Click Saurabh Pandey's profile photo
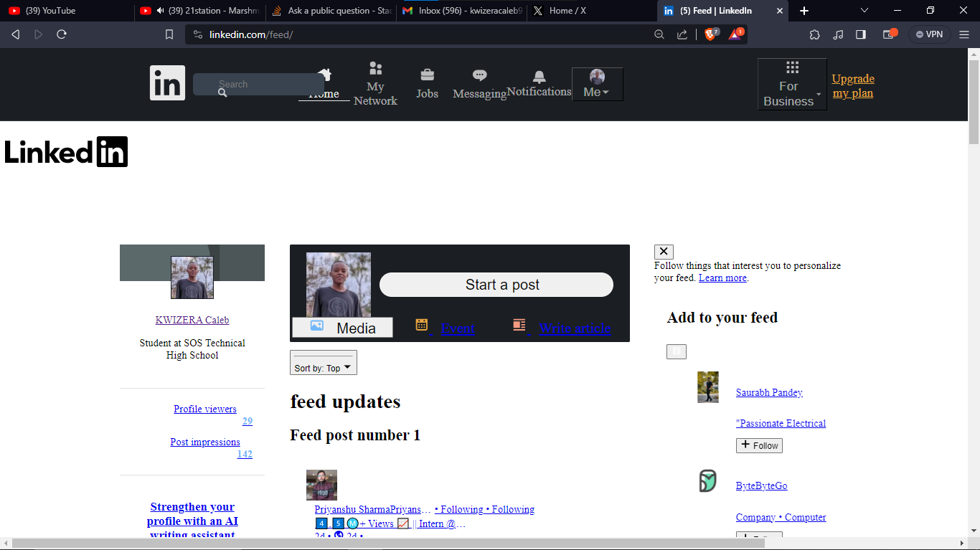The image size is (980, 550). point(708,387)
